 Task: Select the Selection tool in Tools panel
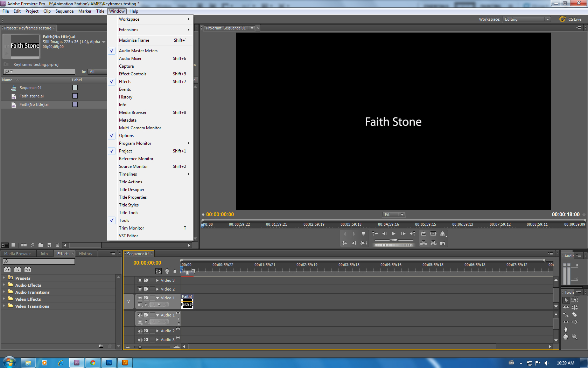[566, 300]
